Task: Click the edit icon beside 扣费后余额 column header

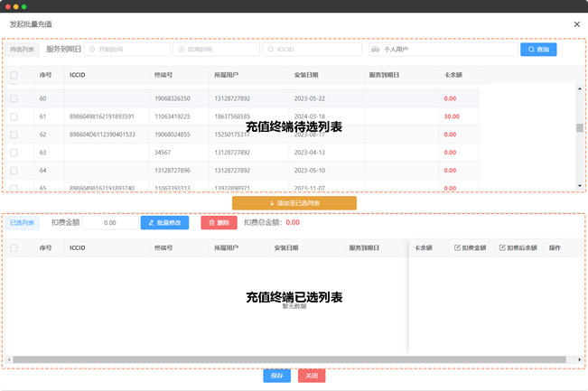Action: tap(502, 247)
